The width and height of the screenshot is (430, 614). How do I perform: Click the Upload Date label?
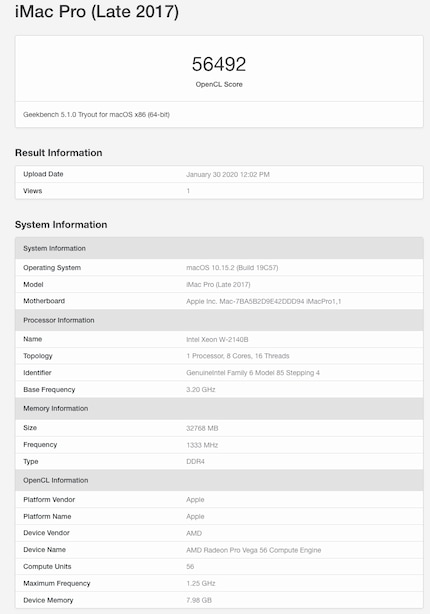pos(43,174)
